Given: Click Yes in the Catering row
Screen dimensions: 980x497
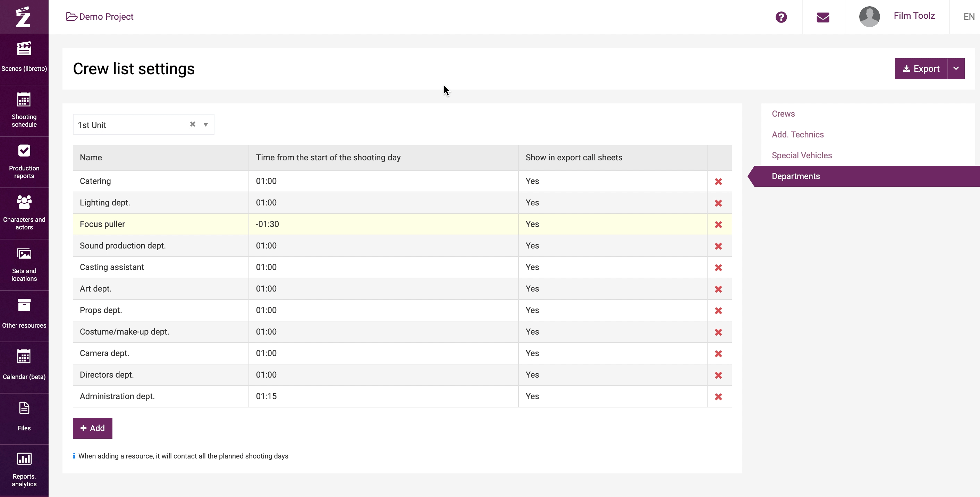Looking at the screenshot, I should coord(532,181).
